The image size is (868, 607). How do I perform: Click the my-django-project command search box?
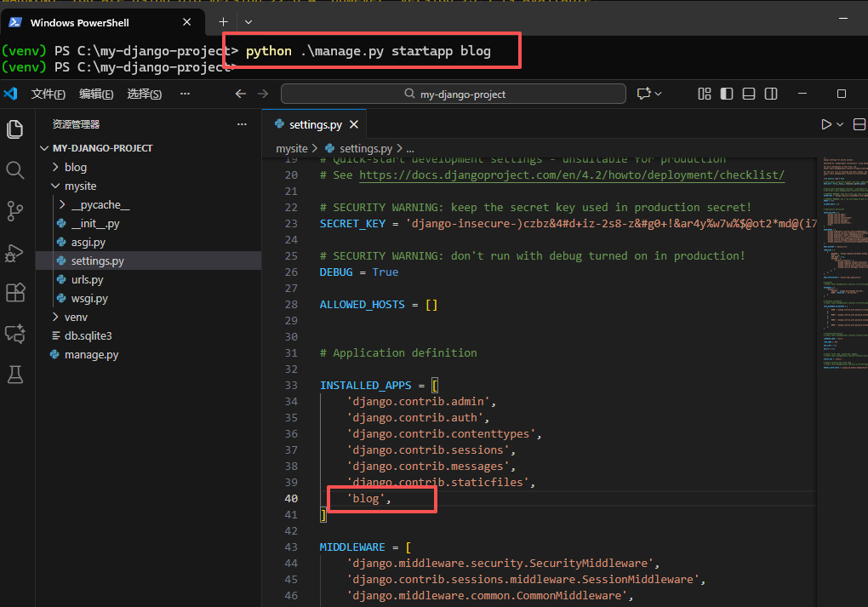[454, 94]
